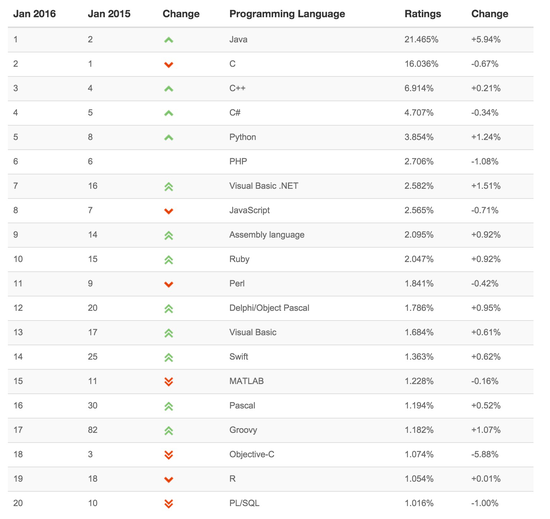
Task: Click the double green arrow beside Groovy
Action: [x=169, y=431]
